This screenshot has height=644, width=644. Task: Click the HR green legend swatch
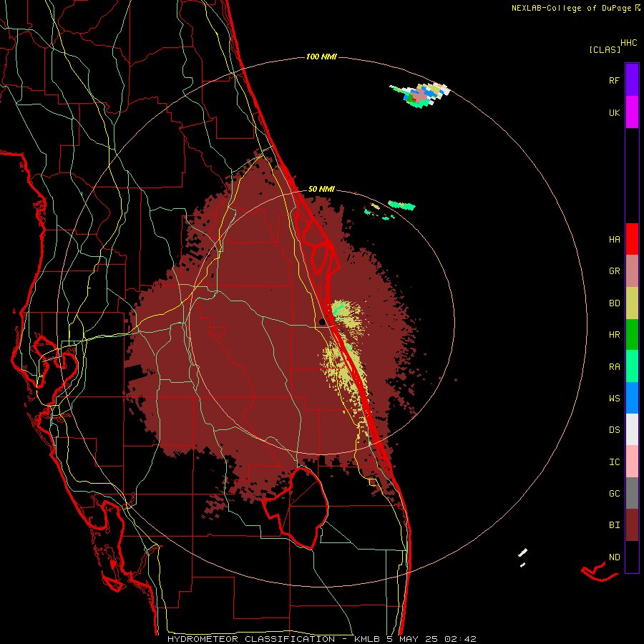pos(632,335)
